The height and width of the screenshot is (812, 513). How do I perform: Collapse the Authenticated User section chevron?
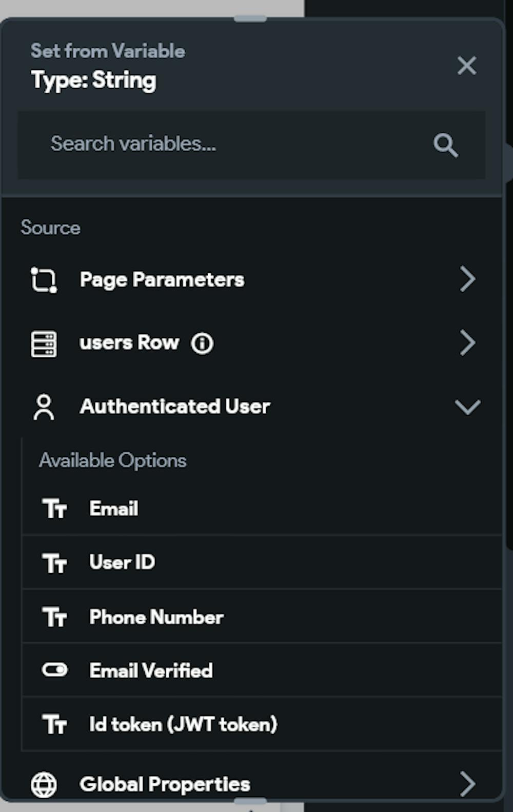(467, 407)
